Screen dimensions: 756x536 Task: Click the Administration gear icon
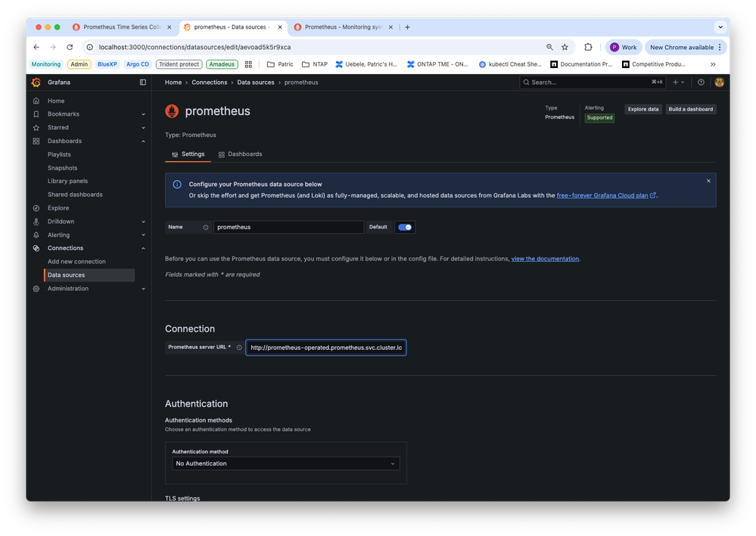tap(36, 288)
